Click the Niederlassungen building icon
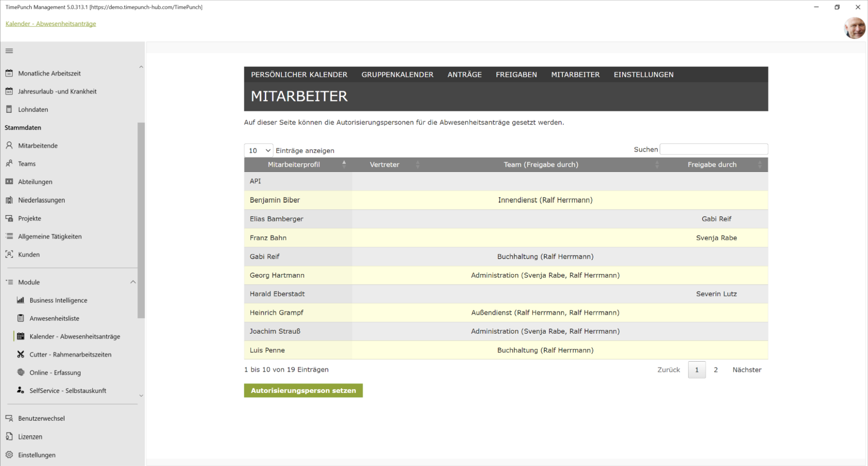 pos(9,200)
